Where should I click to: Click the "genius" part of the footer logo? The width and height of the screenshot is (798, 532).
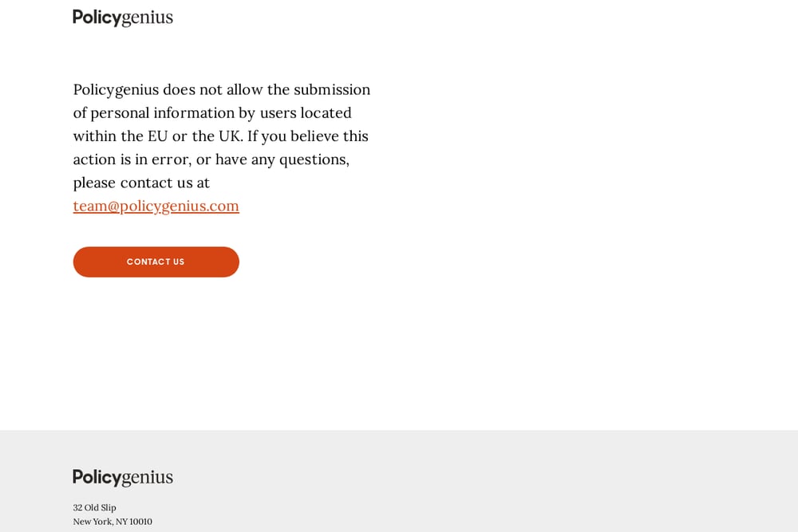point(148,478)
